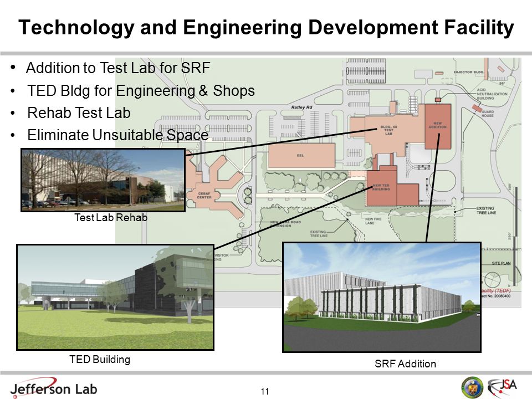Click the Jefferson Lab logo
532x399 pixels.
54,387
